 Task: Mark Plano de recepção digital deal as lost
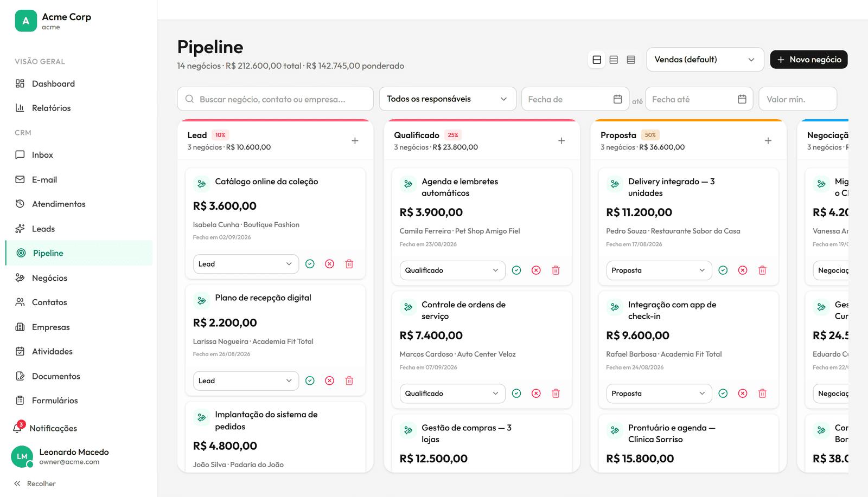(329, 380)
